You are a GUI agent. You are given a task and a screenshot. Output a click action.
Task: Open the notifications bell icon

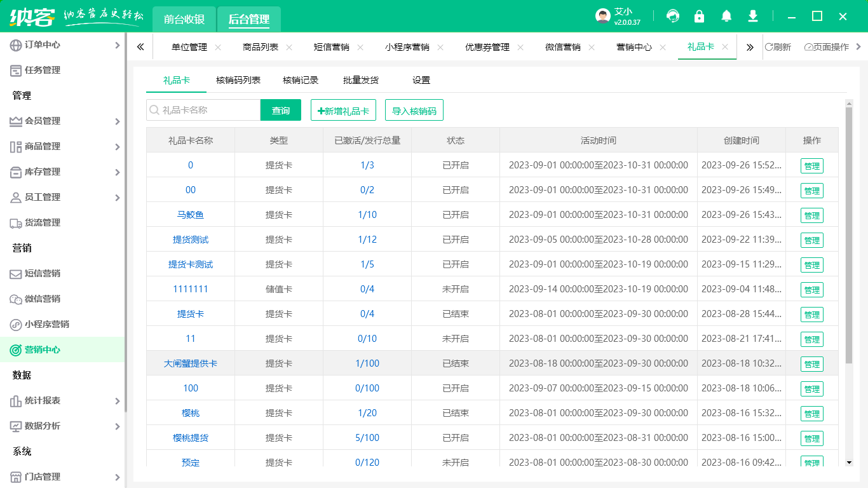tap(726, 17)
